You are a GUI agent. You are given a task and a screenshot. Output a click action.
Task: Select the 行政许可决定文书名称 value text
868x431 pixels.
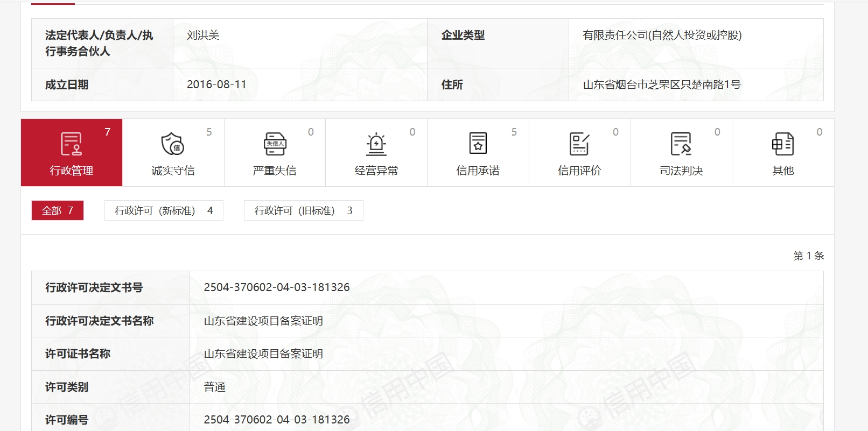[263, 321]
